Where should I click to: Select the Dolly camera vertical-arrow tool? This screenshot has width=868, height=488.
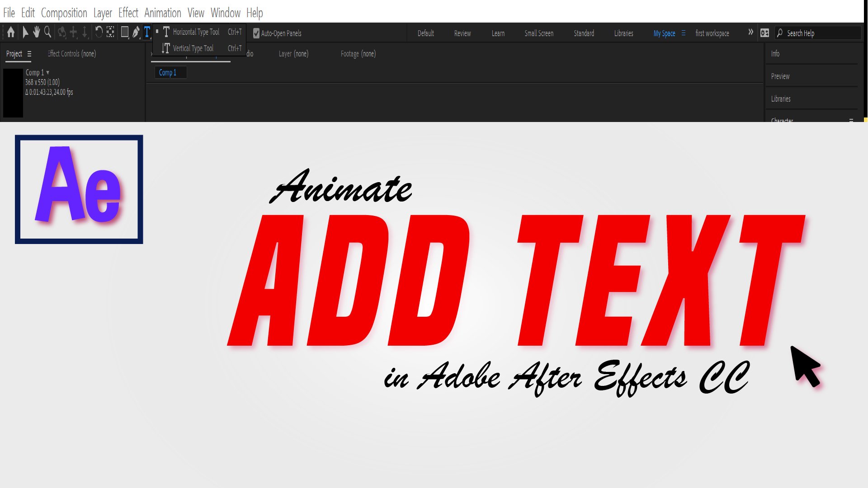pos(85,32)
